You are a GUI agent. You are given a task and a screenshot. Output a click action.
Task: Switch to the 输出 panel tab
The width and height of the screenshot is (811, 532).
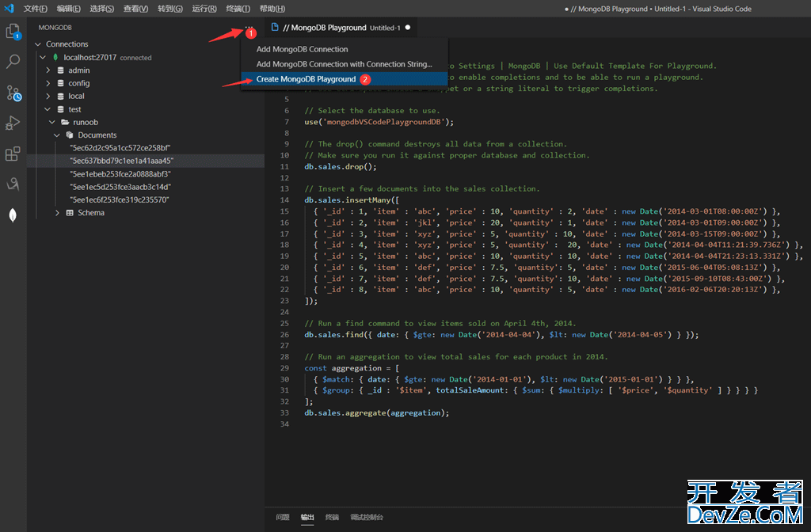307,517
